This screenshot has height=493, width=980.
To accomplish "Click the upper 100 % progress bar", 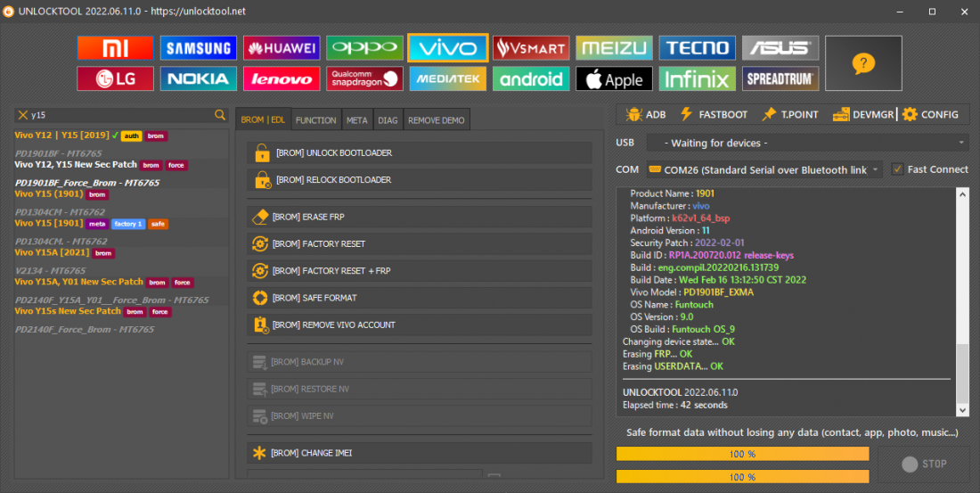I will (742, 454).
